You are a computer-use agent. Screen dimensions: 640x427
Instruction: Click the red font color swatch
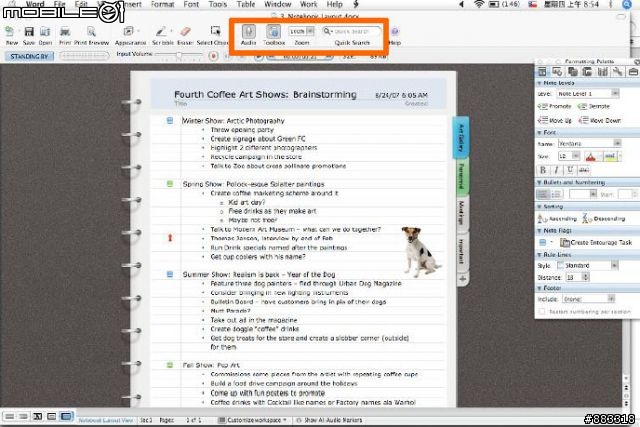[x=590, y=156]
